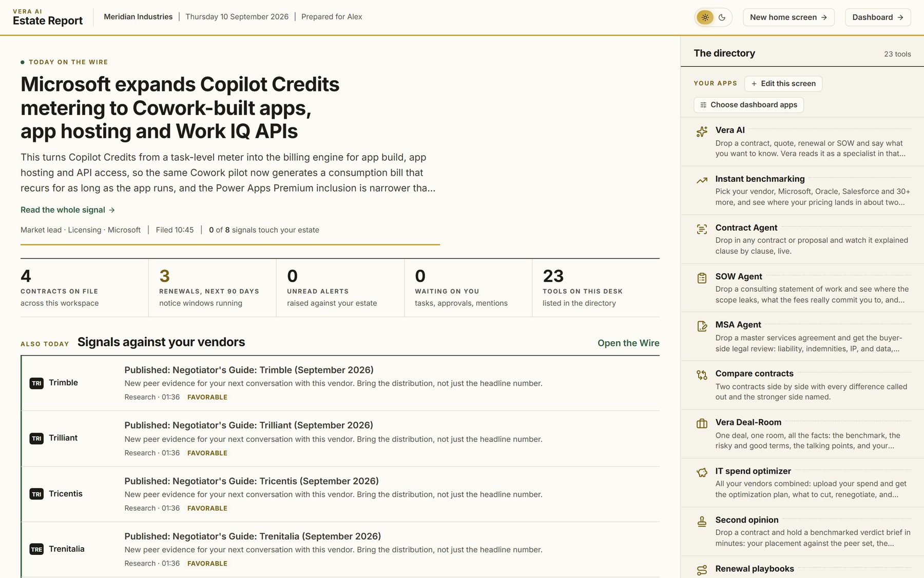Click the Tricentis TRI vendor badge
The image size is (924, 578).
pyautogui.click(x=36, y=494)
